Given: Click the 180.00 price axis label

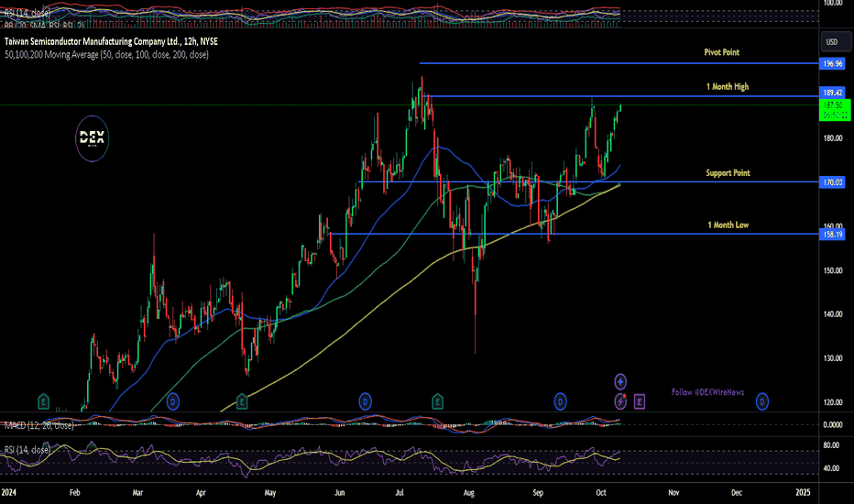Looking at the screenshot, I should 833,138.
